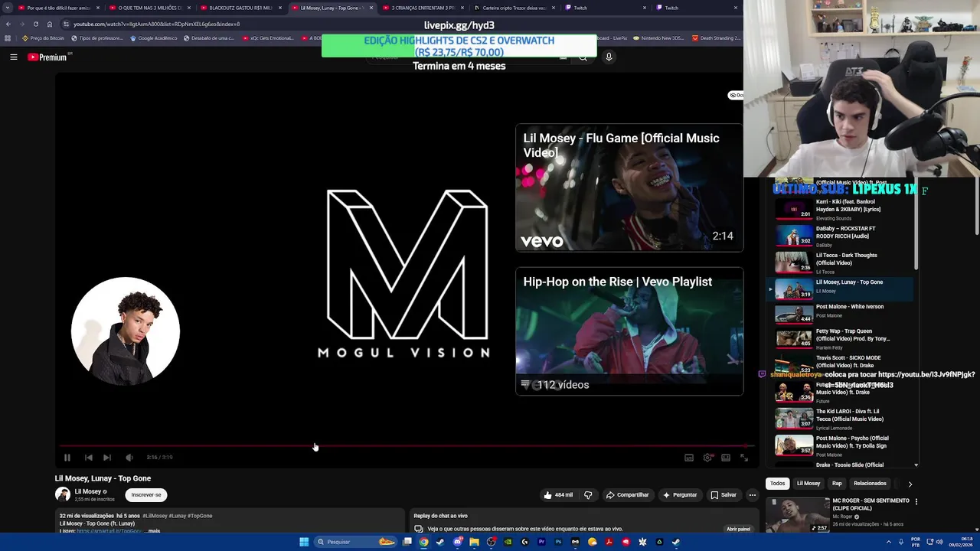Open the browser apps grid icon
The image size is (980, 551).
8,38
